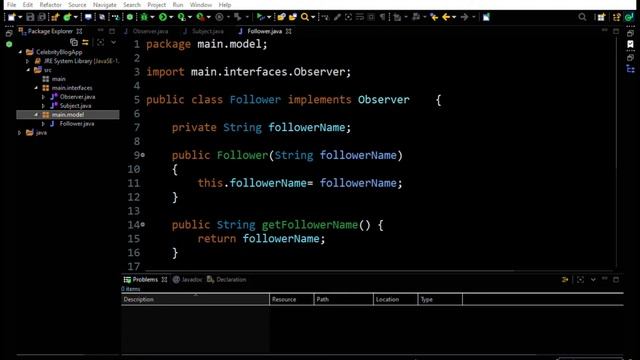This screenshot has width=640, height=360.
Task: Expand the JRE System Library node
Action: pyautogui.click(x=27, y=61)
